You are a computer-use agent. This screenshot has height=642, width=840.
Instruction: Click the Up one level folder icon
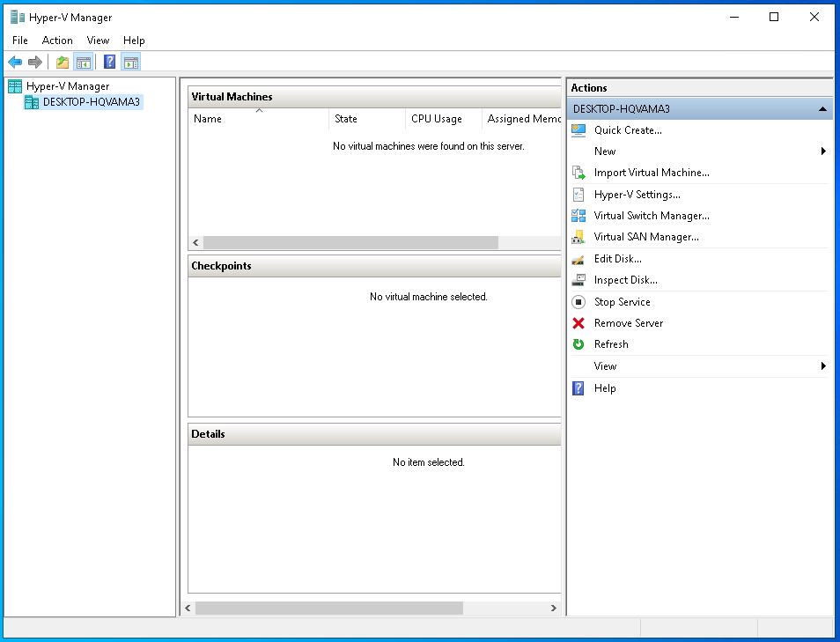coord(63,63)
